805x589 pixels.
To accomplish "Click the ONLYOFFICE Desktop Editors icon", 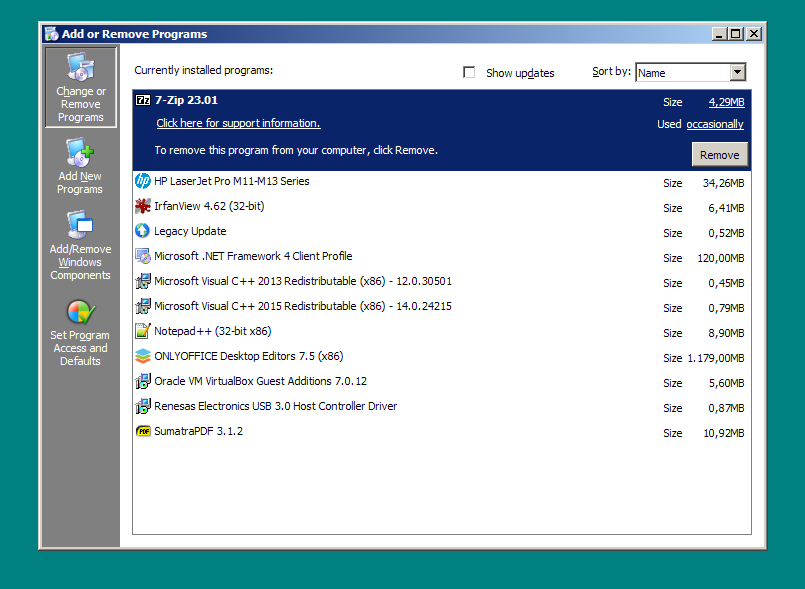I will click(x=143, y=357).
